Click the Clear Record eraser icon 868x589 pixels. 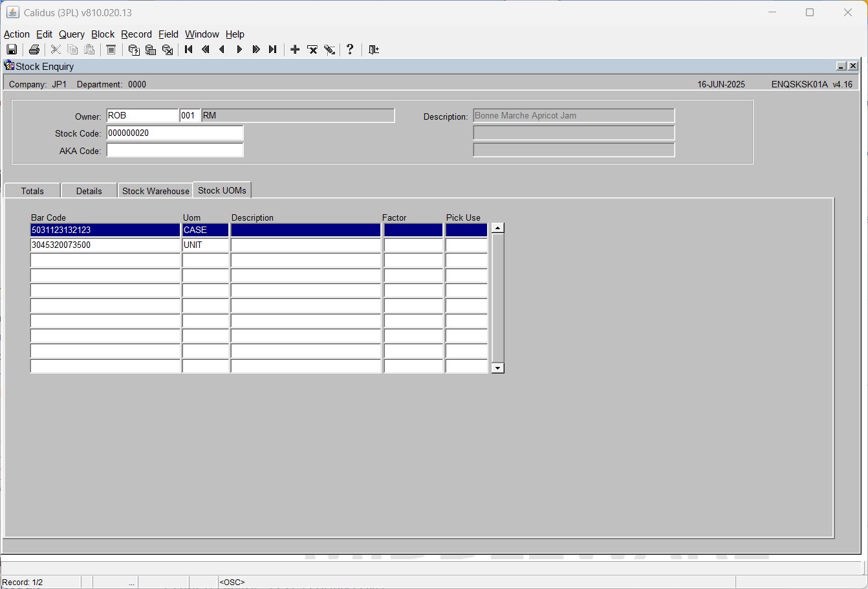pos(329,50)
